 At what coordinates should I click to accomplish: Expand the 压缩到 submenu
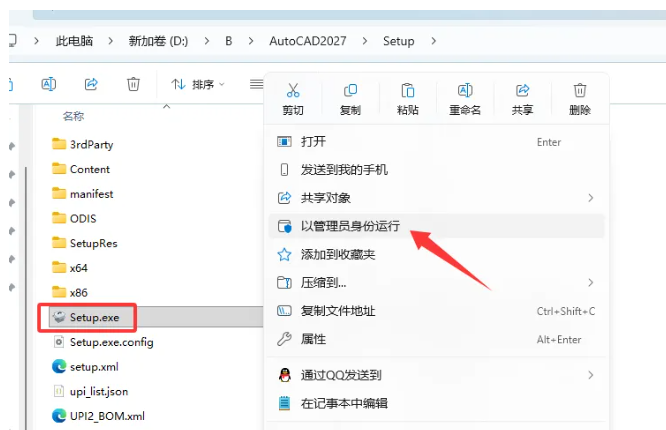pos(590,283)
